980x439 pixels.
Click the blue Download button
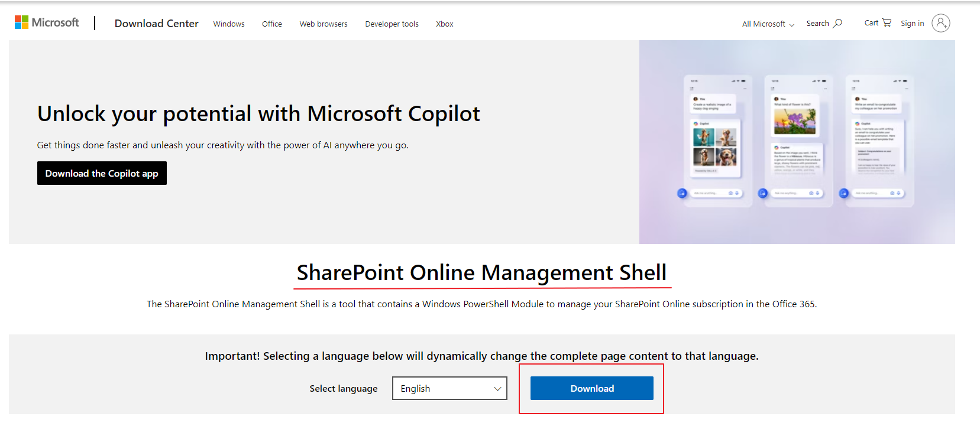(x=592, y=388)
